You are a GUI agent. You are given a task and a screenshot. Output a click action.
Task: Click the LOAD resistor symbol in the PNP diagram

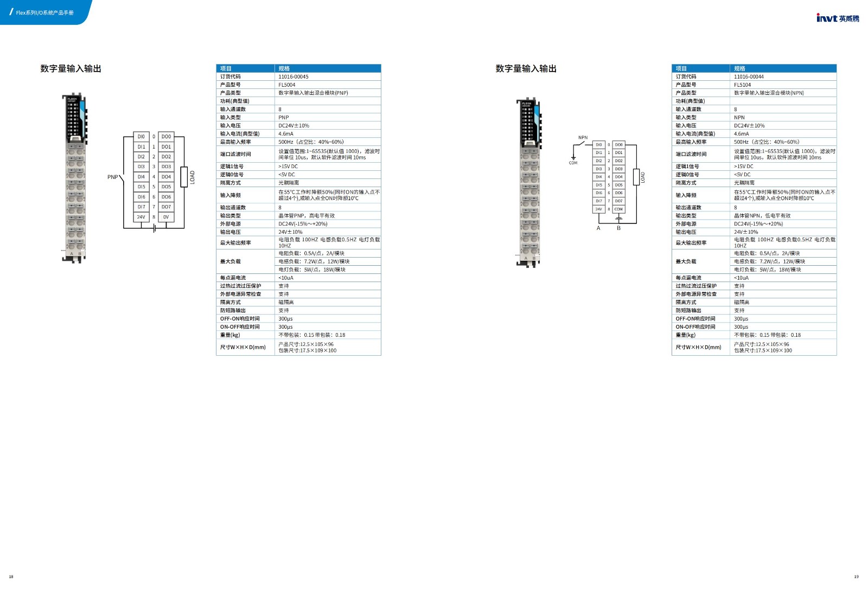pyautogui.click(x=184, y=177)
